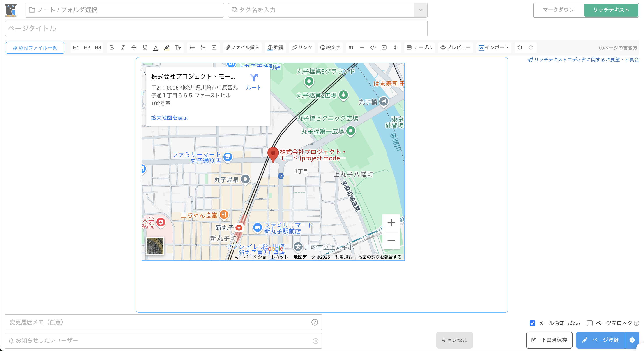
Task: Apply H2 heading format
Action: [x=87, y=47]
